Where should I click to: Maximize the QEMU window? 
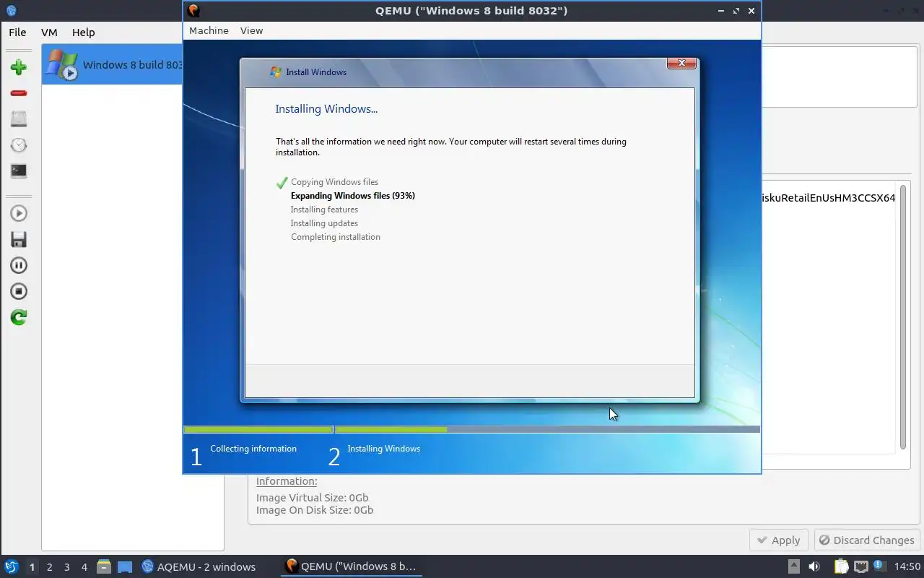click(x=736, y=11)
